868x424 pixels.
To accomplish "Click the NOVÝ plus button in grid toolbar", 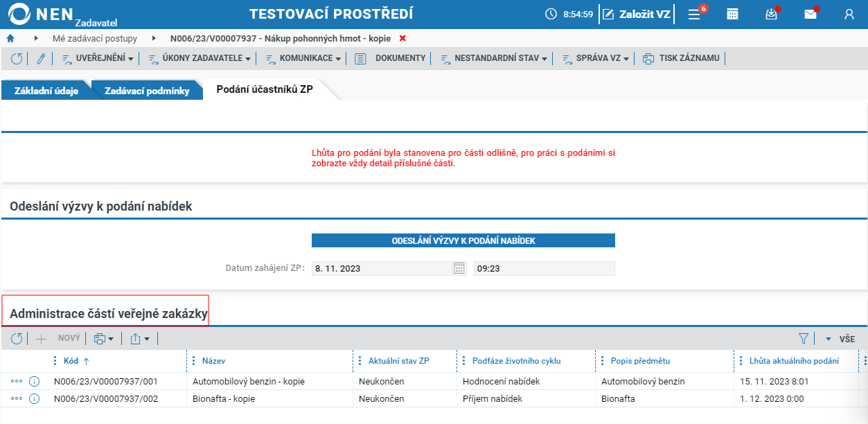I will tap(60, 339).
